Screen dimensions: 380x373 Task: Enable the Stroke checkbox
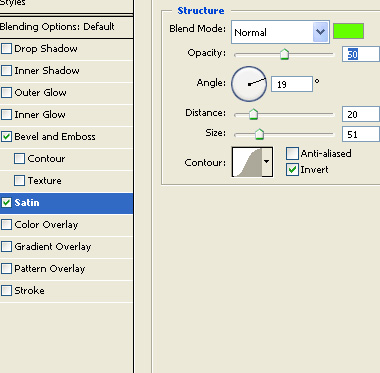[x=6, y=291]
